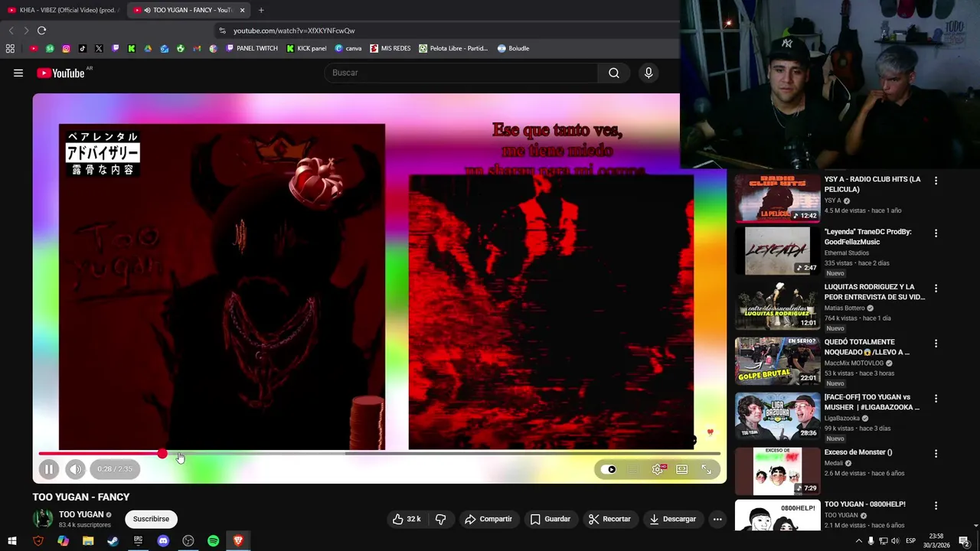This screenshot has width=980, height=551.
Task: Click the 0:28 / 2:35 time display
Action: pos(115,469)
